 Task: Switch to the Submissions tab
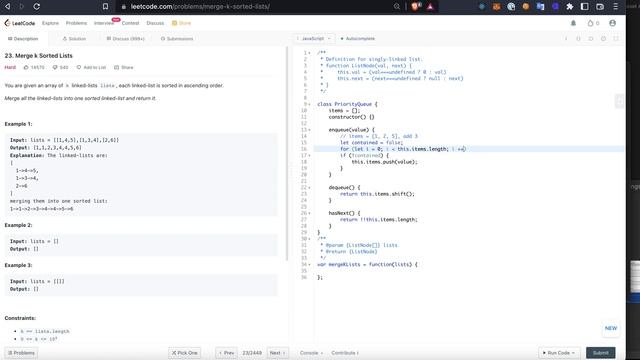[177, 39]
